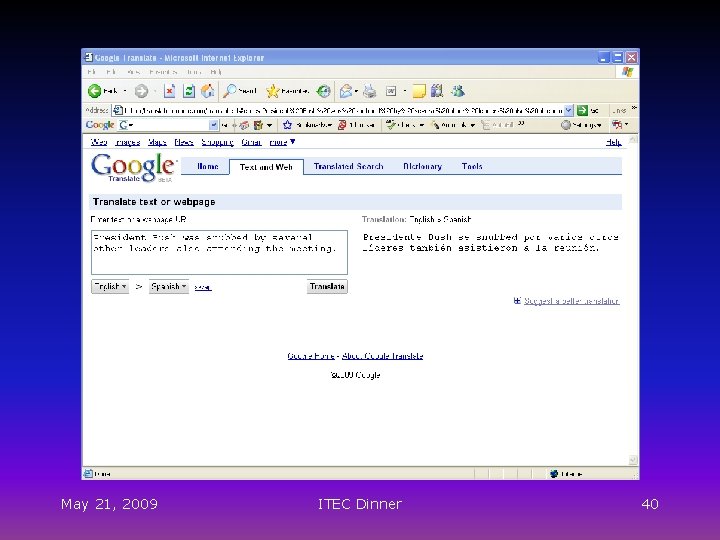Open the Google toolbar search box dropdown
This screenshot has height=540, width=720.
213,125
